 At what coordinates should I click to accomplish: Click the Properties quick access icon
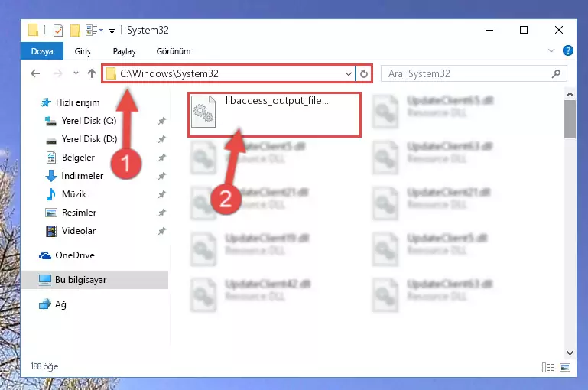(58, 31)
